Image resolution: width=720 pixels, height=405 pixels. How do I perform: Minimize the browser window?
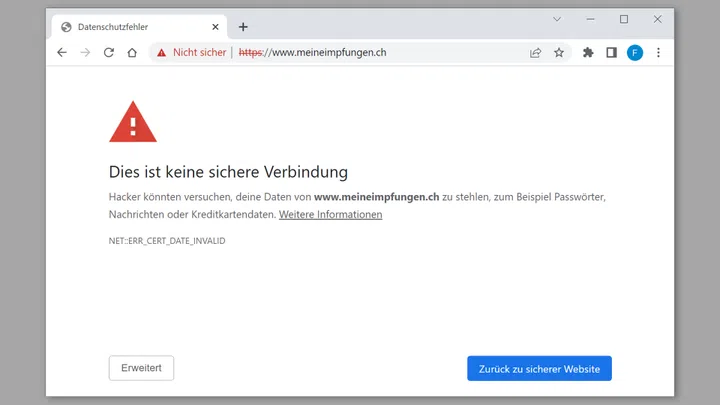[x=591, y=19]
